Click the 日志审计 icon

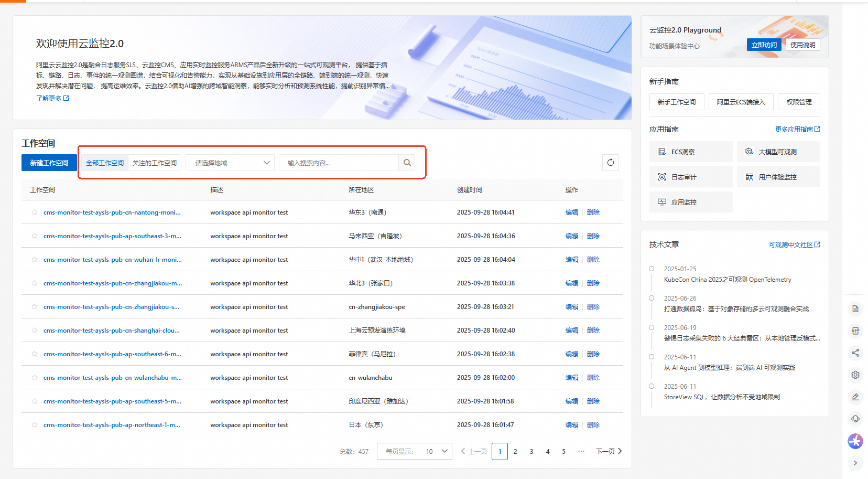pyautogui.click(x=661, y=177)
